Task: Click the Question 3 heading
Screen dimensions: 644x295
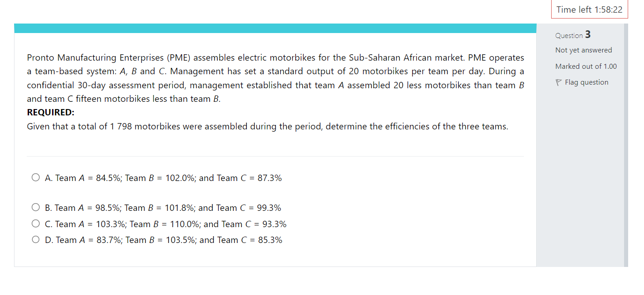Action: [x=573, y=34]
